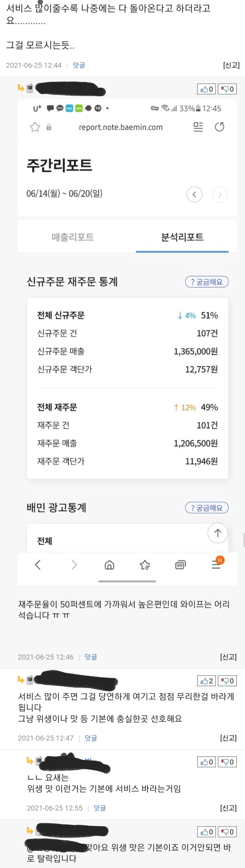Viewport: 245px width, 868px height.
Task: Tap the browser home icon
Action: (110, 565)
